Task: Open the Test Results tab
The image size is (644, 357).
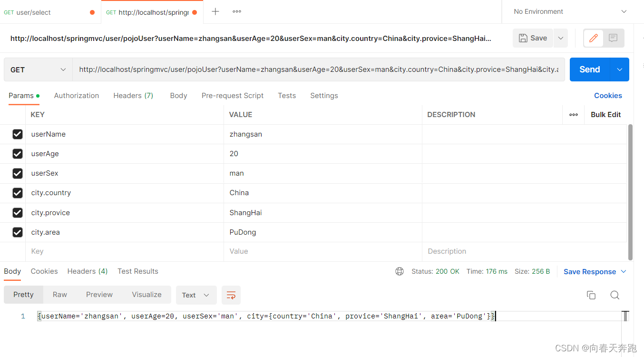Action: pyautogui.click(x=138, y=271)
